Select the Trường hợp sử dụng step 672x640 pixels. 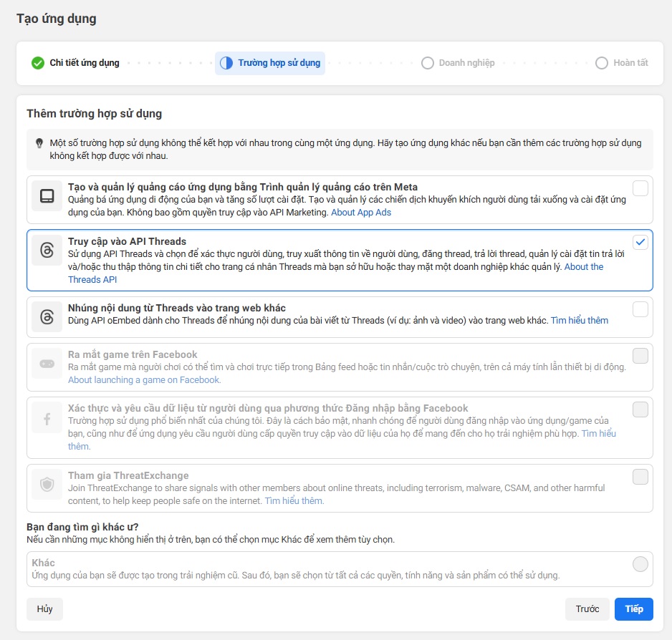coord(270,63)
